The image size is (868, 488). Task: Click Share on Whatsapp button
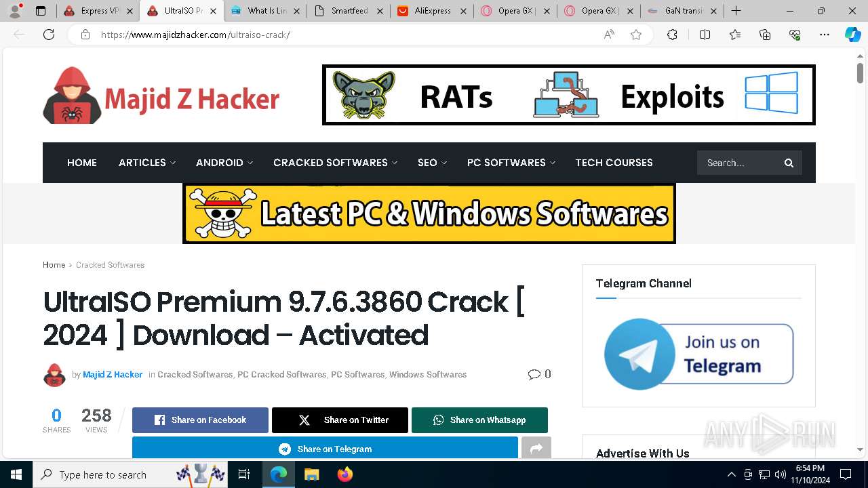(x=479, y=420)
